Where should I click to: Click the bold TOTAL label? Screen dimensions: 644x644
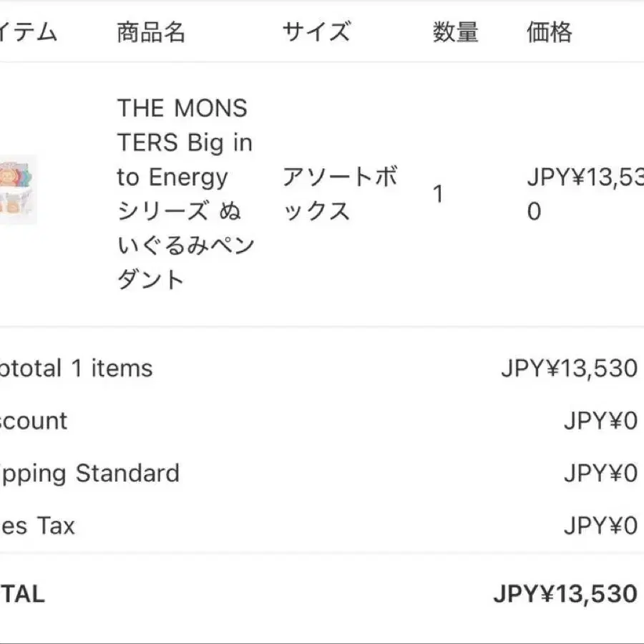click(x=22, y=594)
